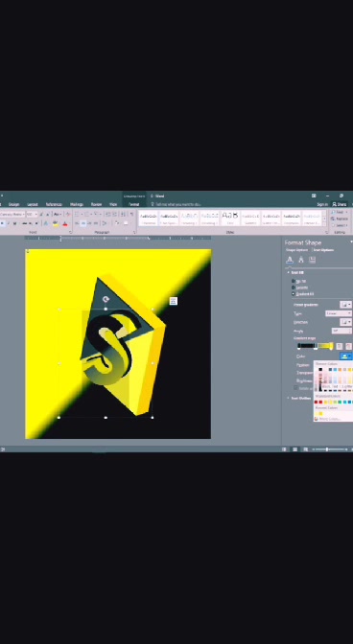Image resolution: width=353 pixels, height=644 pixels.
Task: Open the Text Fill & Outline icon tab
Action: (290, 260)
